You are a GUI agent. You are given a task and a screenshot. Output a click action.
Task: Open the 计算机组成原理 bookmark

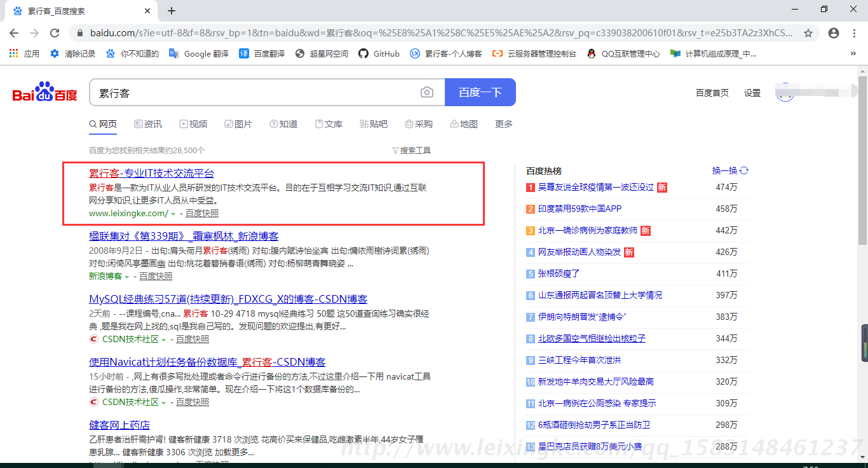coord(714,53)
